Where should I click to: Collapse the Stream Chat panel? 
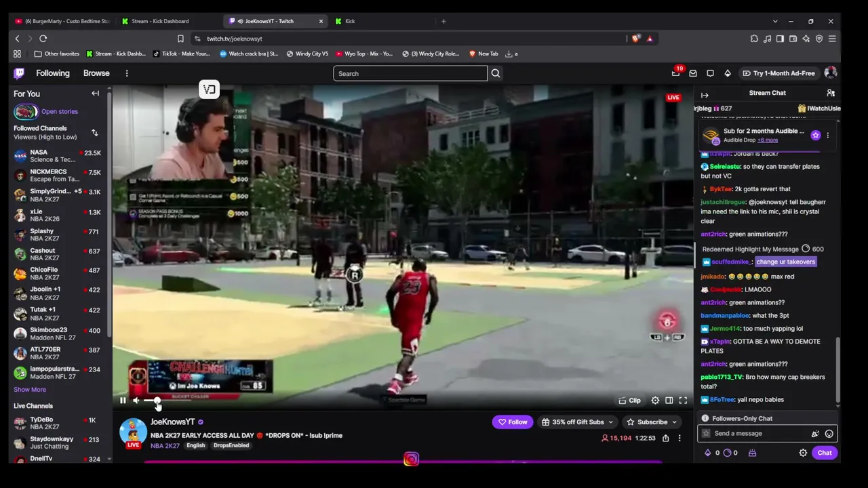pyautogui.click(x=705, y=96)
